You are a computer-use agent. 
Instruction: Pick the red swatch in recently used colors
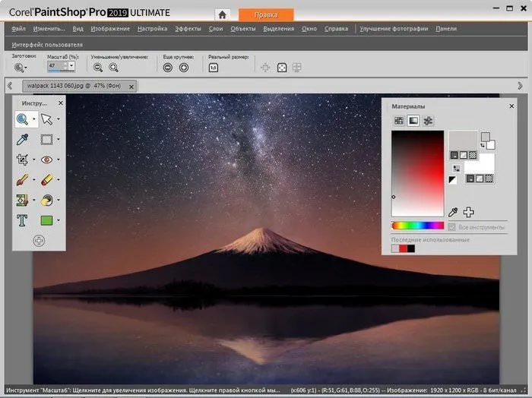(404, 248)
